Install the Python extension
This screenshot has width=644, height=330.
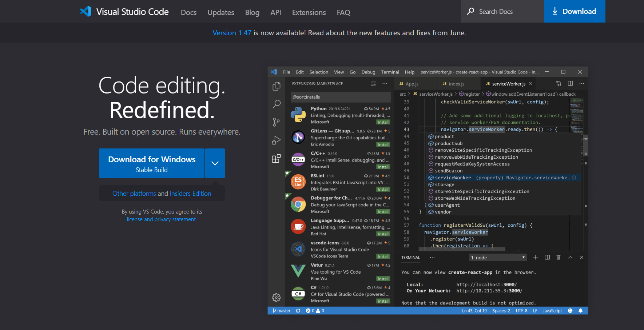pos(383,122)
